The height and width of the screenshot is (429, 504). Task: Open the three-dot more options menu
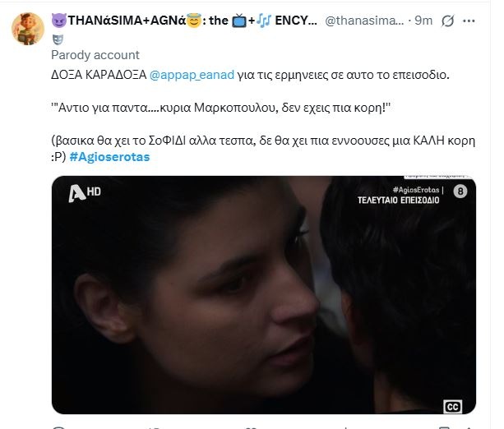(x=469, y=21)
